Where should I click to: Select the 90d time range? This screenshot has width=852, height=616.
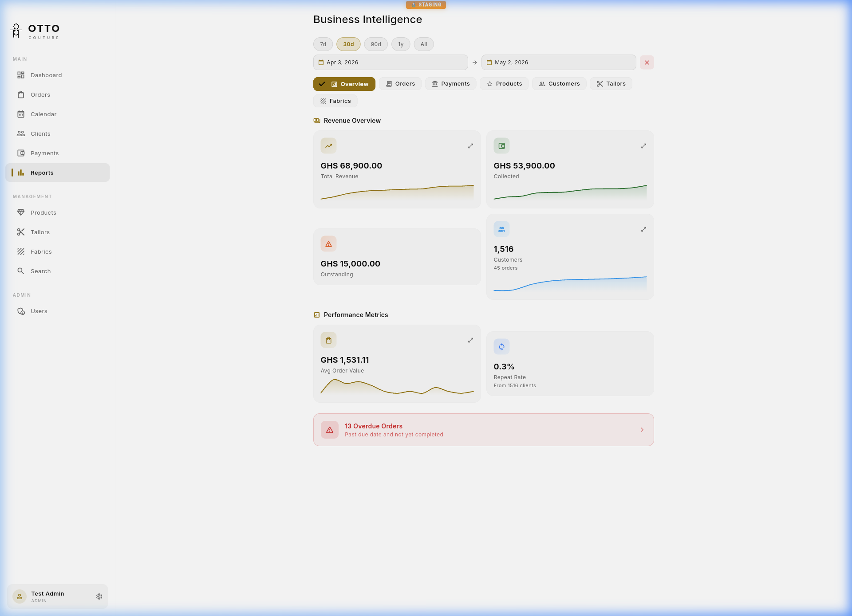[376, 44]
